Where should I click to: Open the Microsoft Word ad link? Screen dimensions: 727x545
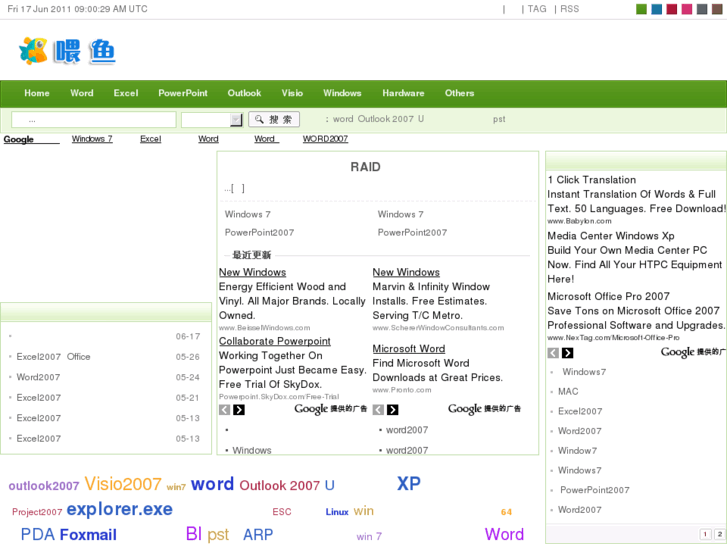[x=409, y=348]
